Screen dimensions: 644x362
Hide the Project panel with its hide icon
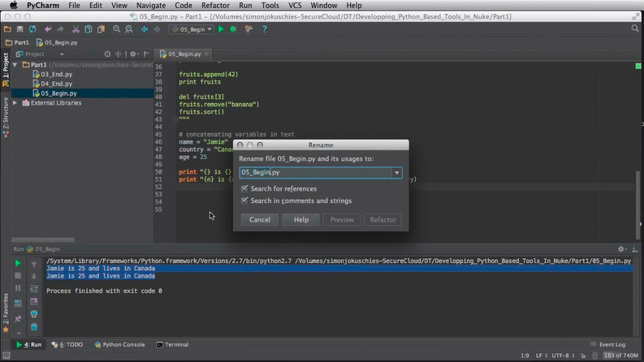147,54
